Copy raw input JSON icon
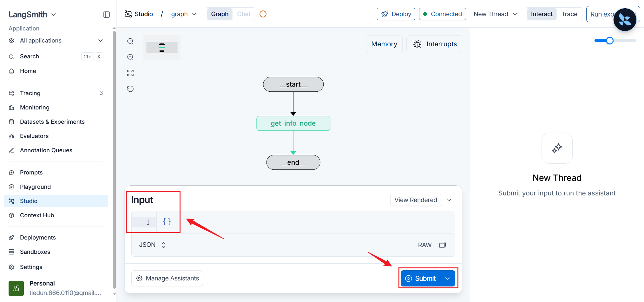 coord(443,245)
